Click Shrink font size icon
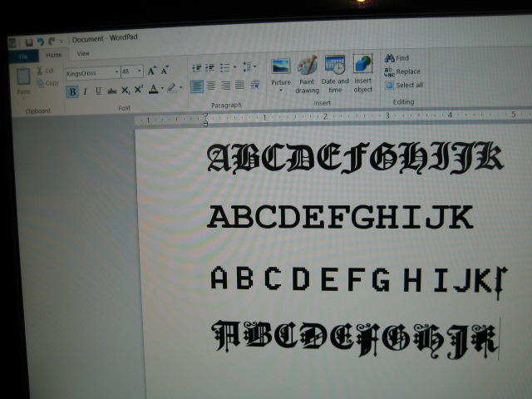This screenshot has height=399, width=532. click(x=165, y=70)
